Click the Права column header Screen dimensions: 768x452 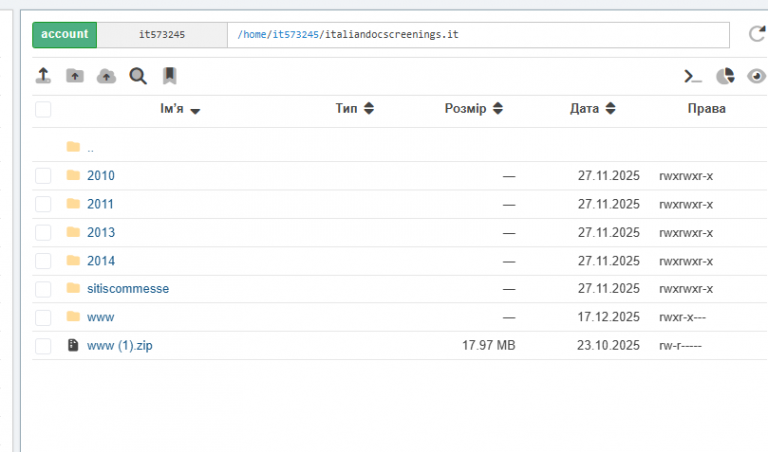(706, 109)
